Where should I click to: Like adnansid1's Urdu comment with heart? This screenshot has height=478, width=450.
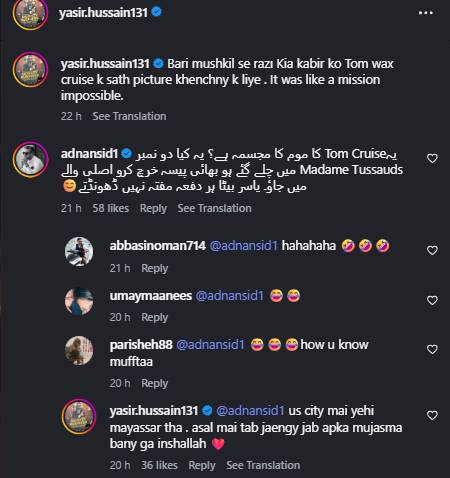(x=432, y=158)
